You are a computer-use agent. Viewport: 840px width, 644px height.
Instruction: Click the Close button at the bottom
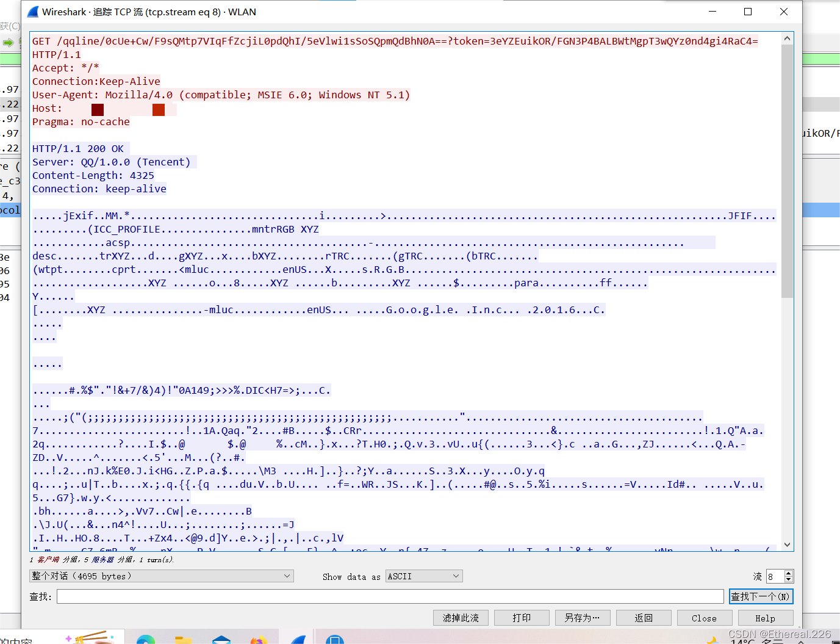tap(705, 618)
